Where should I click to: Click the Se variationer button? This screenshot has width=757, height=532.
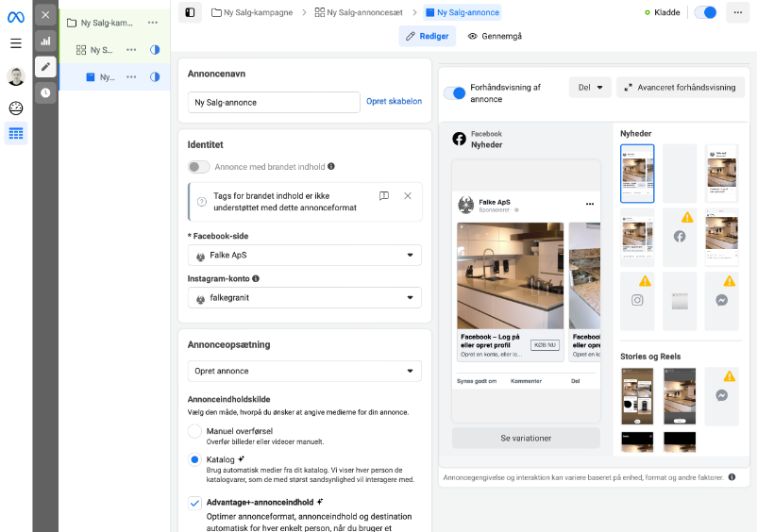[526, 438]
